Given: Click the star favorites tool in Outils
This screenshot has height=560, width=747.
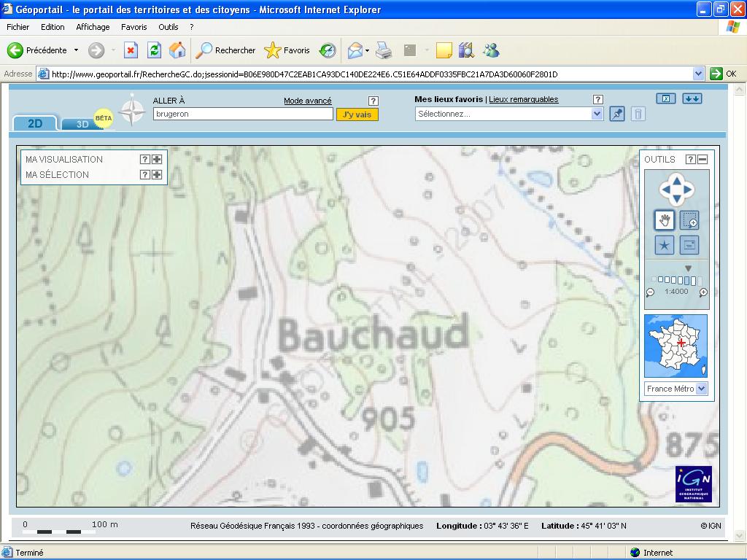Looking at the screenshot, I should coord(665,245).
